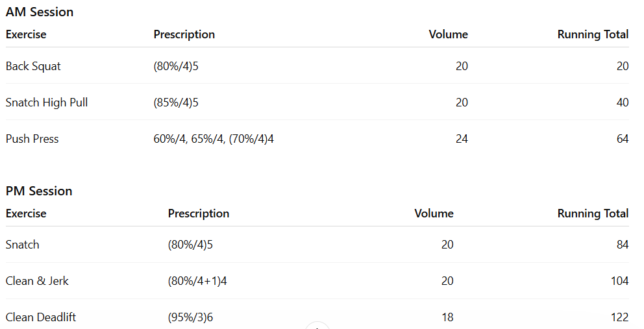Click the AM Exercise column header
This screenshot has width=644, height=329.
[26, 34]
